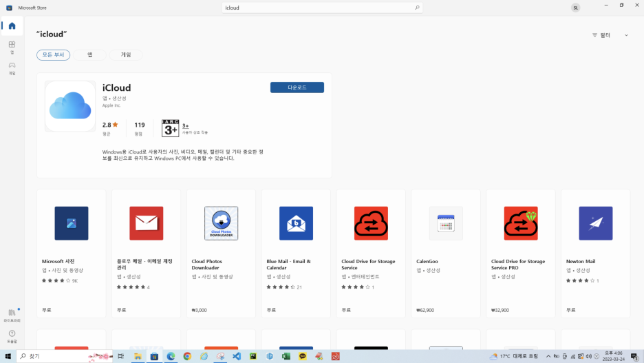This screenshot has width=644, height=363.
Task: Open the 플로우 메일 envelope app icon
Action: pyautogui.click(x=147, y=223)
